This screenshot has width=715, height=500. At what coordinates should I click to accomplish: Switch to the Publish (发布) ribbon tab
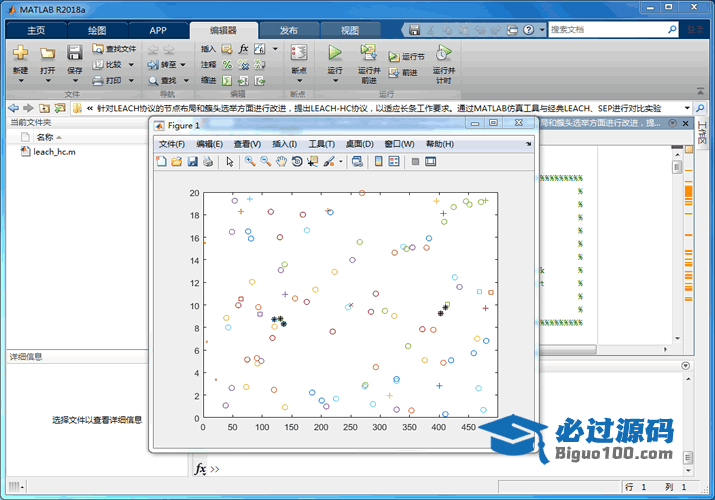click(x=288, y=31)
